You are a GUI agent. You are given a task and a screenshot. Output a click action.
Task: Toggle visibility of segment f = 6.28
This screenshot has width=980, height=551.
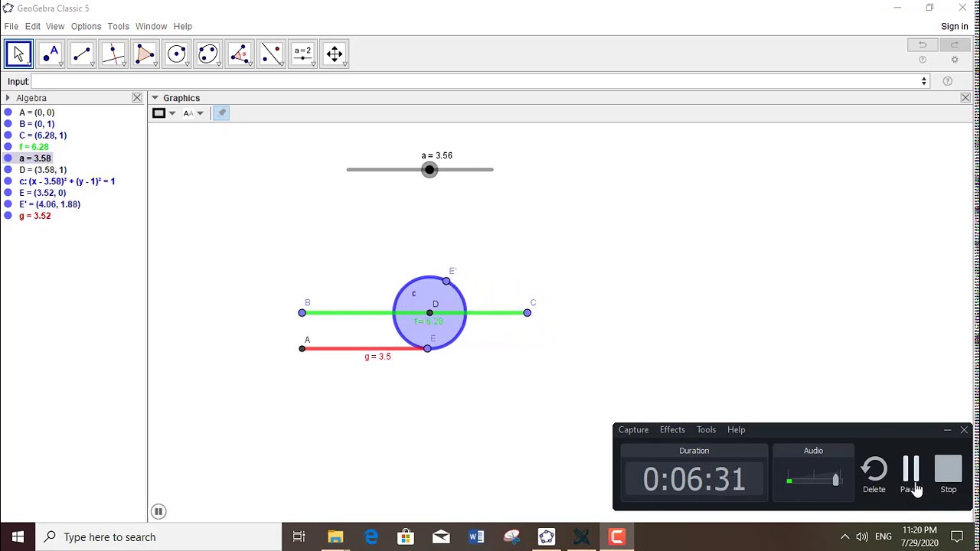(8, 147)
